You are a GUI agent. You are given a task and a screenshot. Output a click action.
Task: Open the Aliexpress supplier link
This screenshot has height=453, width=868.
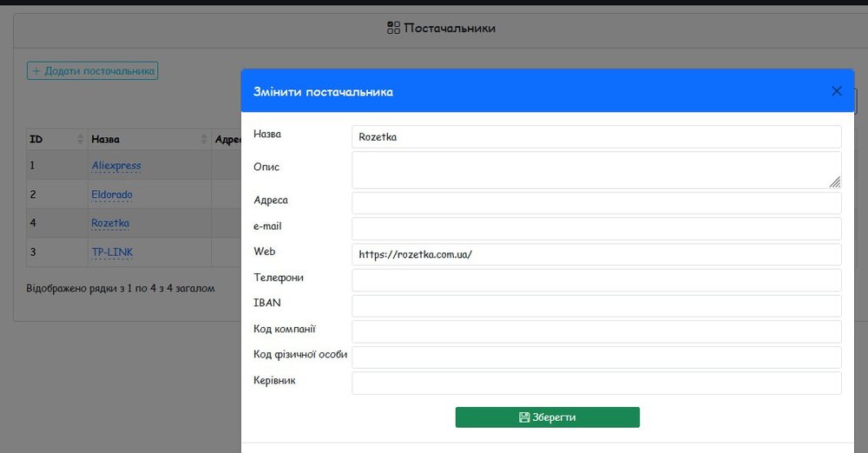[x=116, y=166]
